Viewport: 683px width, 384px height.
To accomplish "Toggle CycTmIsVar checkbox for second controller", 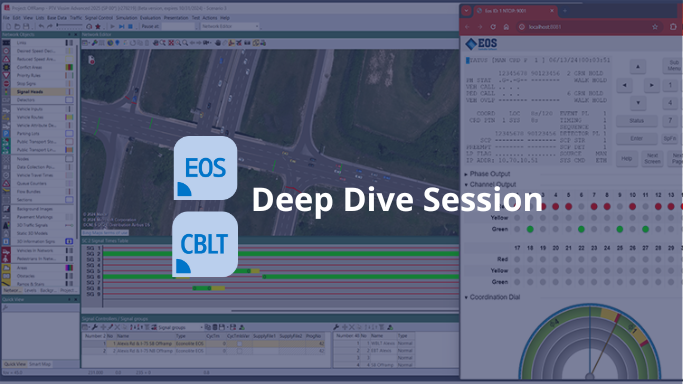I will pyautogui.click(x=239, y=350).
